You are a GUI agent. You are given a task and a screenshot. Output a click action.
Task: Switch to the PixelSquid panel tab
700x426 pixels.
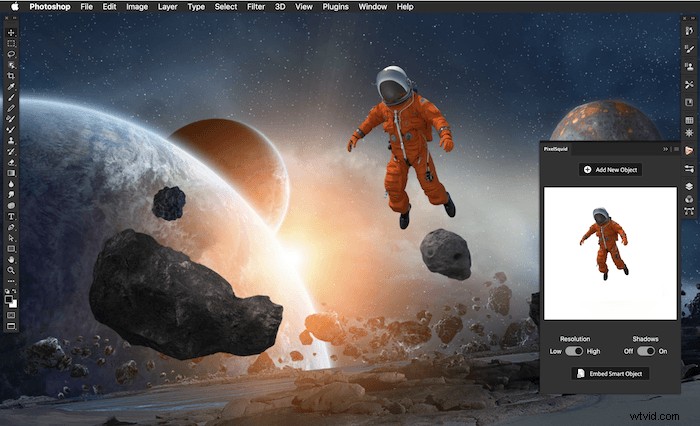[555, 149]
